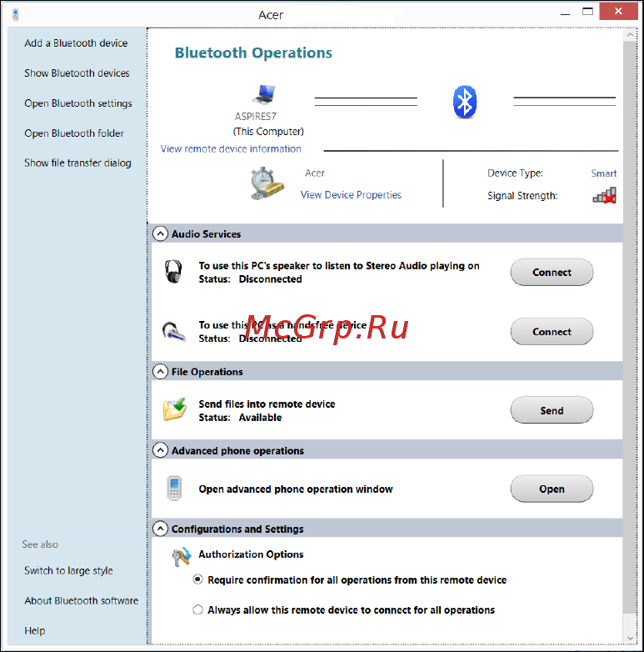
Task: Click the Authorization Options keys icon
Action: [182, 557]
